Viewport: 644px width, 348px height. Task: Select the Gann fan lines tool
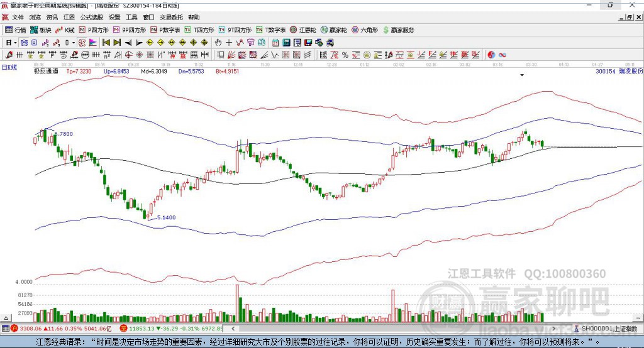[x=231, y=55]
